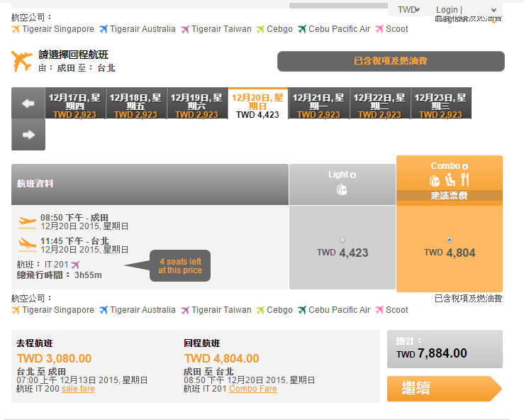Click the top Tigerair Australia legend icon
The height and width of the screenshot is (420, 524).
click(104, 29)
